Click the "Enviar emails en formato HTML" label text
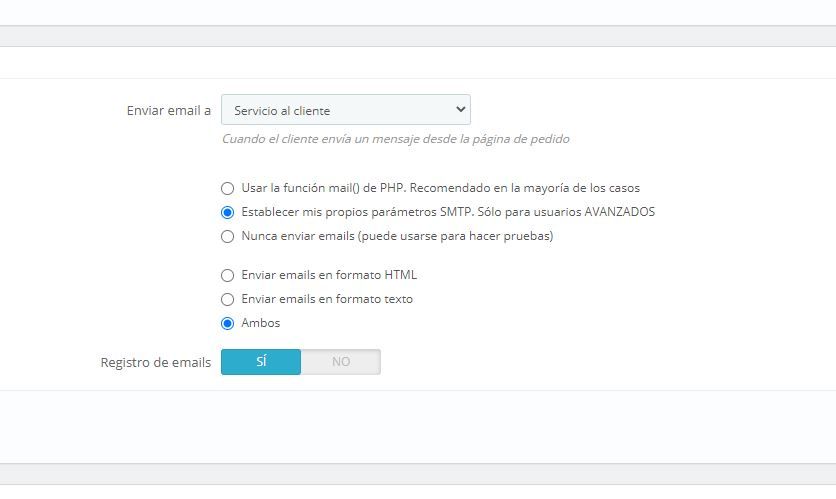Screen dimensions: 836x499 coord(329,275)
